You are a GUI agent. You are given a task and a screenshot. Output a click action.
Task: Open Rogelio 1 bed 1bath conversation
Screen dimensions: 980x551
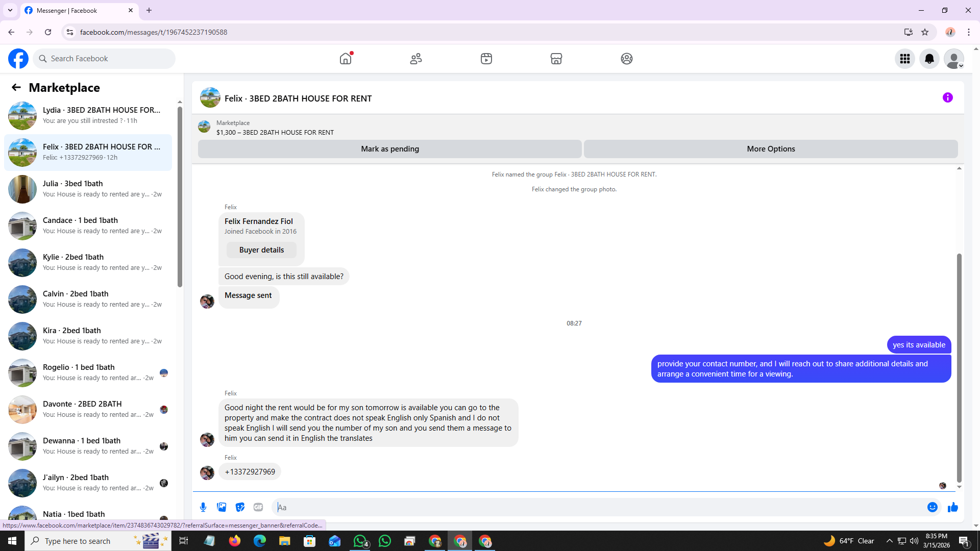(88, 372)
